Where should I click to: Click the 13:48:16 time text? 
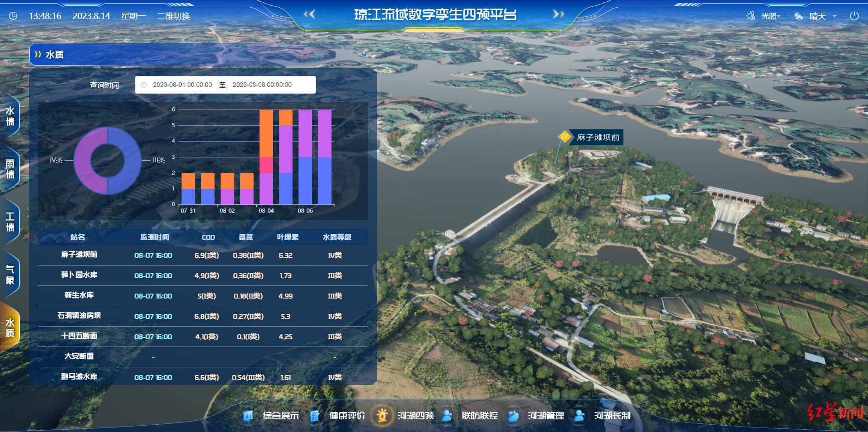[x=45, y=16]
